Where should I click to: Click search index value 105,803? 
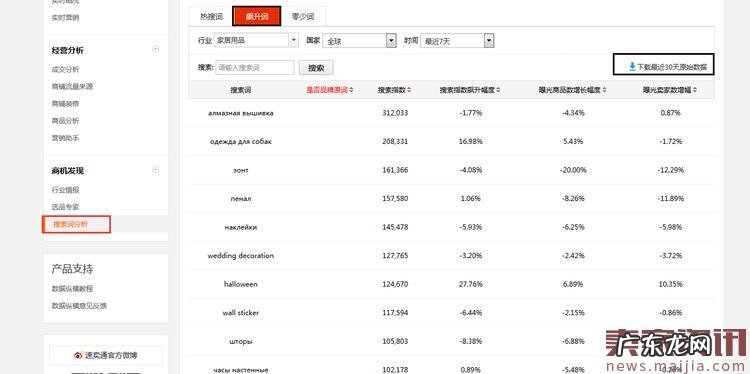click(395, 341)
